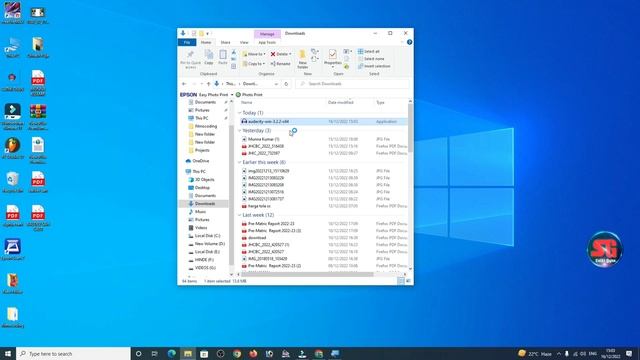This screenshot has height=360, width=640.
Task: Select New Volume (D:) in navigation pane
Action: tap(207, 244)
